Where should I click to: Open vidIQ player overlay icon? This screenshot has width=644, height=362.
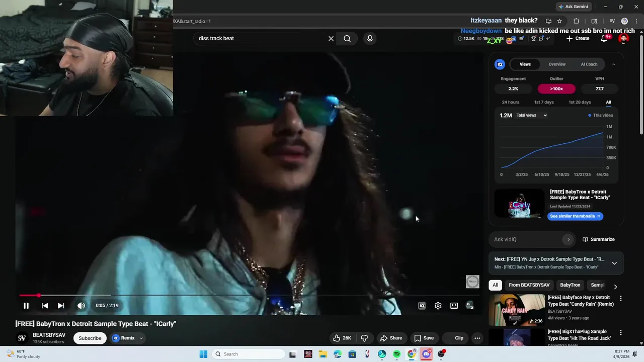[x=422, y=306]
